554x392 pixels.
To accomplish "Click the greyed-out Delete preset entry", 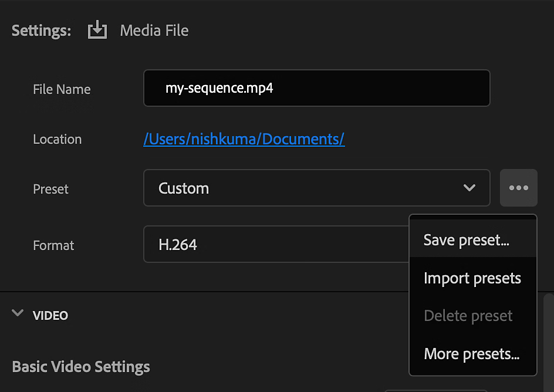I will tap(468, 316).
